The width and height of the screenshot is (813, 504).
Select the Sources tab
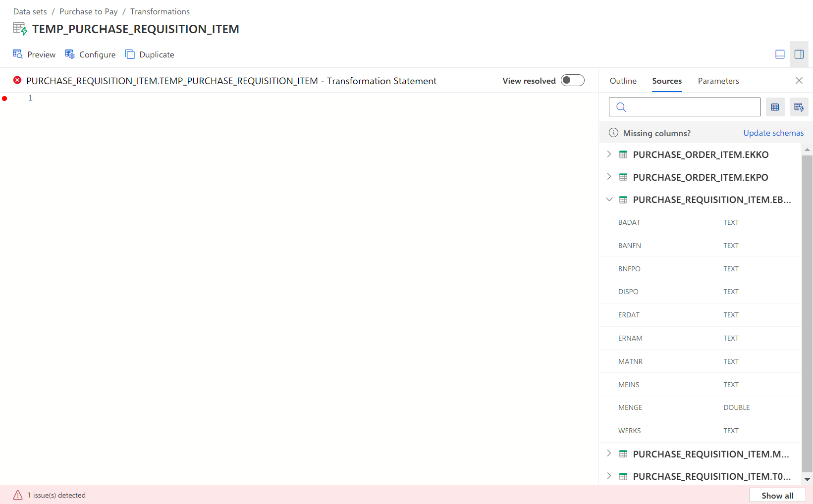pyautogui.click(x=667, y=81)
